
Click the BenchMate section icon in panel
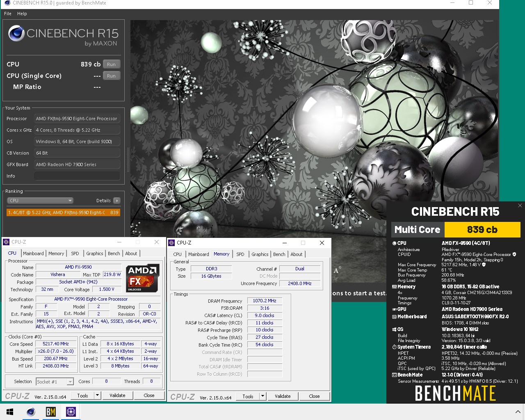tap(395, 375)
